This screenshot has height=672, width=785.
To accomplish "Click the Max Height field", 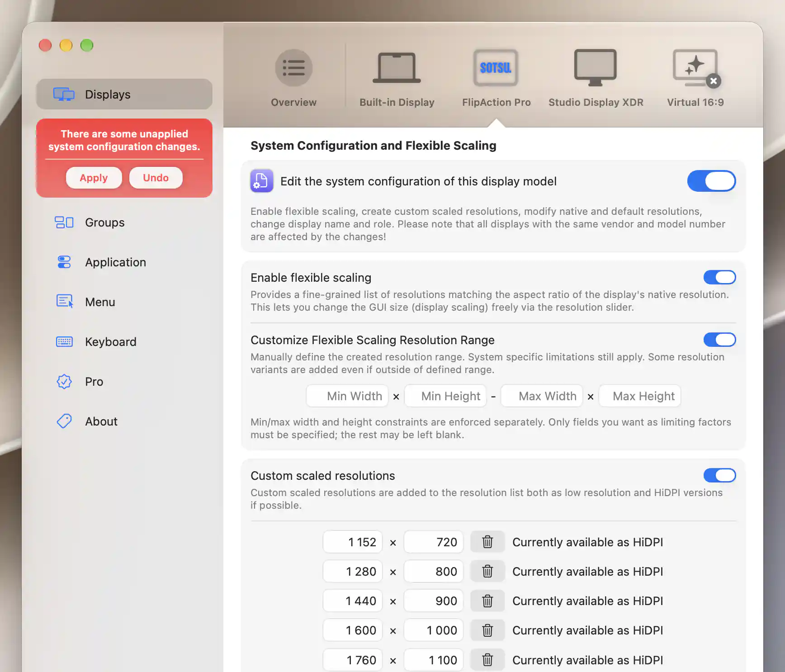I will point(640,396).
